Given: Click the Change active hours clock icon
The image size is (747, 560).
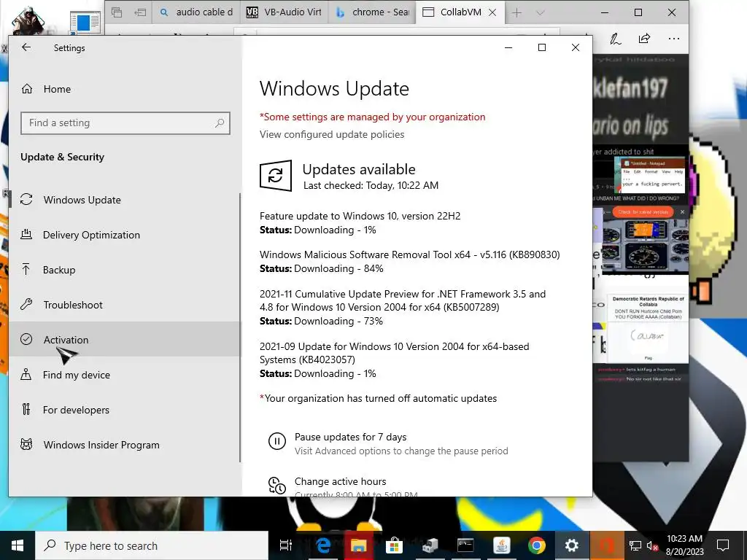Looking at the screenshot, I should pos(276,486).
